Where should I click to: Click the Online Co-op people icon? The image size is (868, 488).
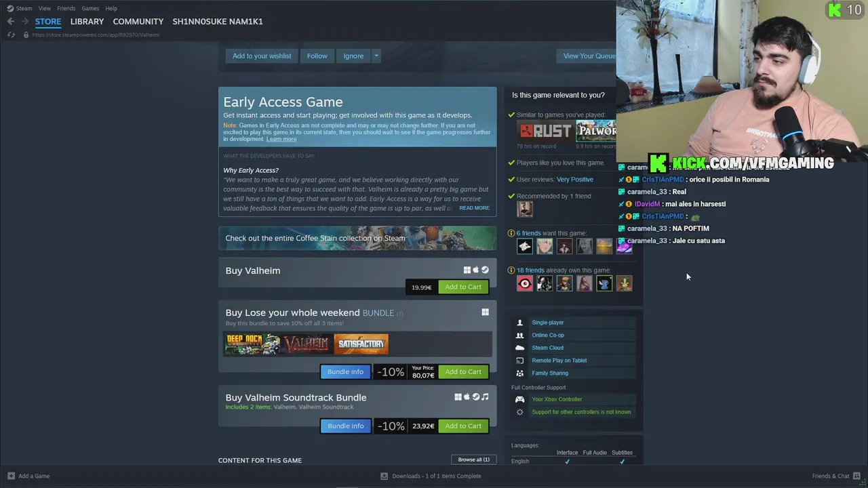(520, 335)
